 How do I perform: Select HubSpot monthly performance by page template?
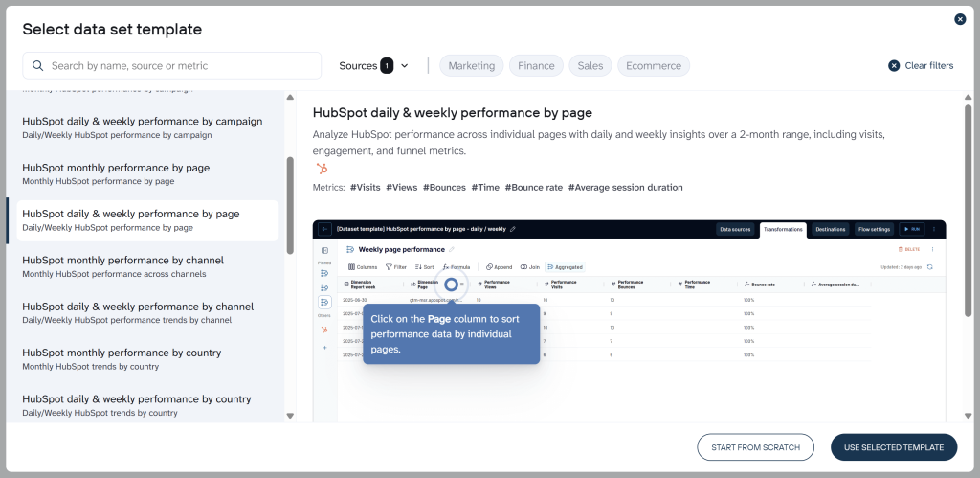click(x=147, y=174)
